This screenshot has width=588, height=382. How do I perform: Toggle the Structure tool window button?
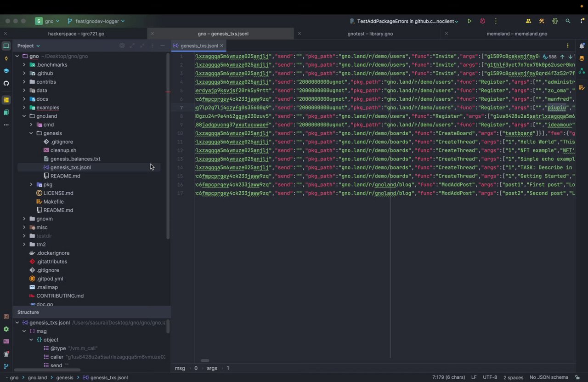[x=6, y=100]
